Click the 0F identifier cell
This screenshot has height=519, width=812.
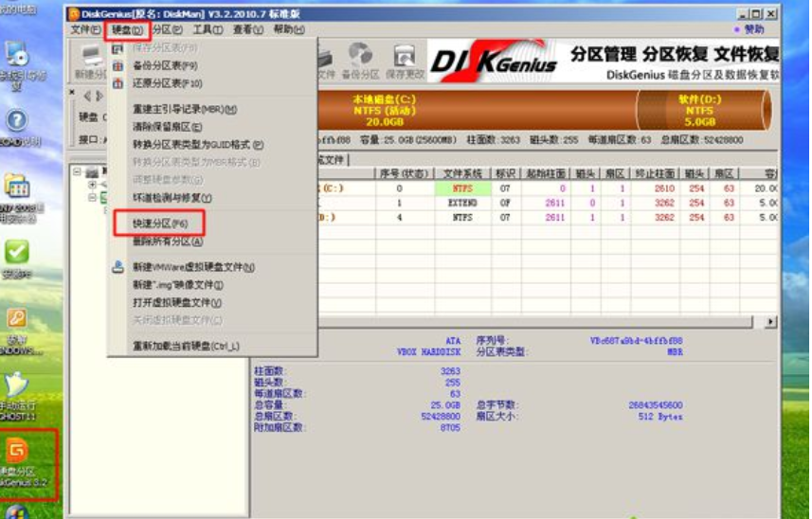click(x=505, y=203)
